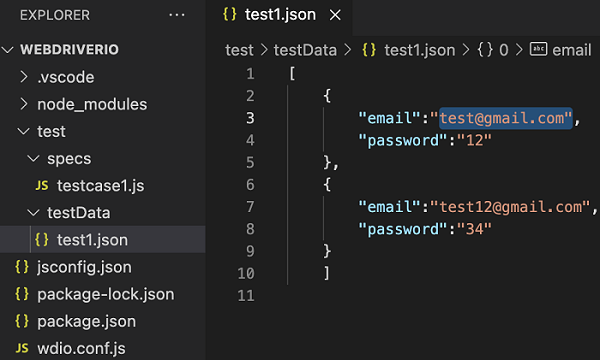Click the "password" key on line 4

click(x=403, y=140)
